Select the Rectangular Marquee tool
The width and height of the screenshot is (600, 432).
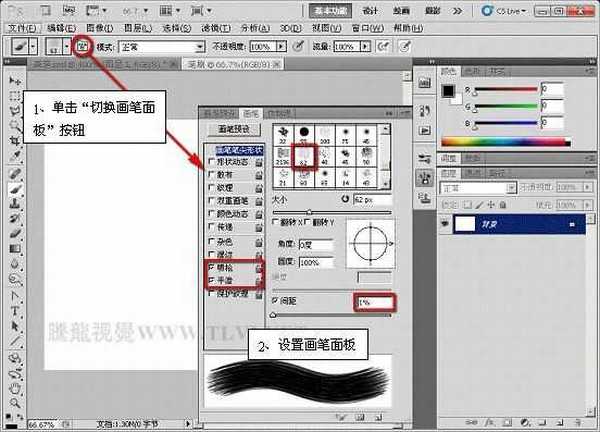(15, 97)
